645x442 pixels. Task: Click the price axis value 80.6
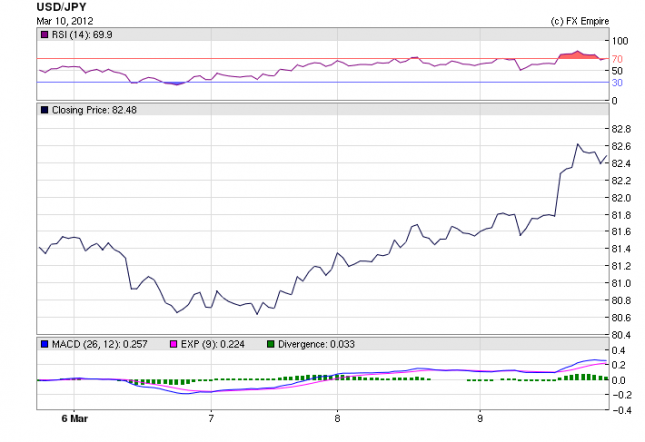pos(621,317)
